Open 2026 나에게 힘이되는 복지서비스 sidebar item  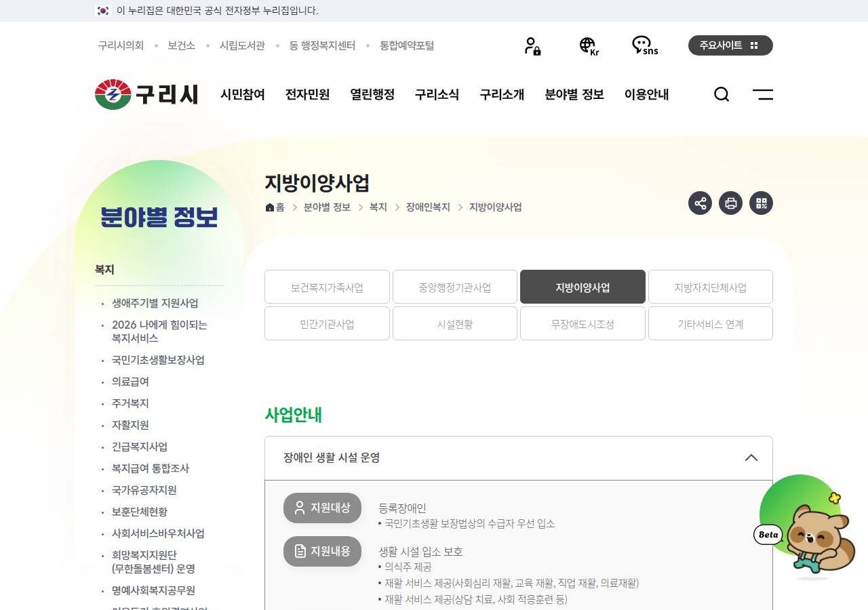[x=160, y=331]
